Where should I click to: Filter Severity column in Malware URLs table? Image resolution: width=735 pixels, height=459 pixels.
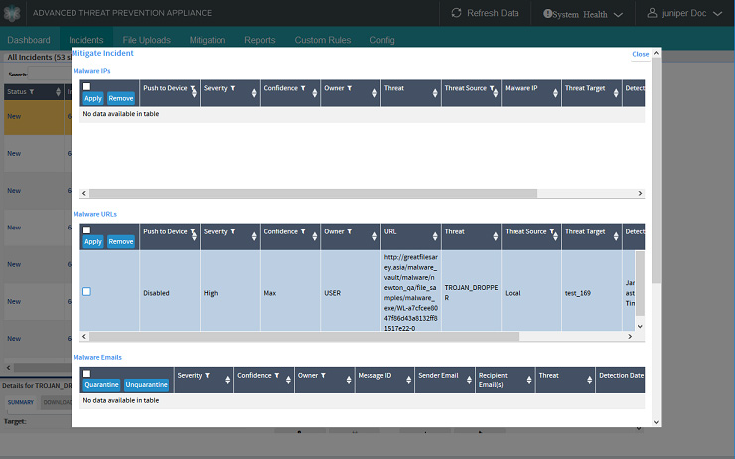[x=232, y=232]
